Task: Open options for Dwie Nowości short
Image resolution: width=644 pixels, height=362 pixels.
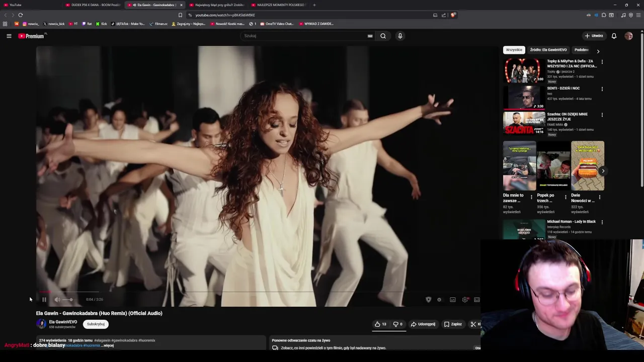Action: [599, 197]
